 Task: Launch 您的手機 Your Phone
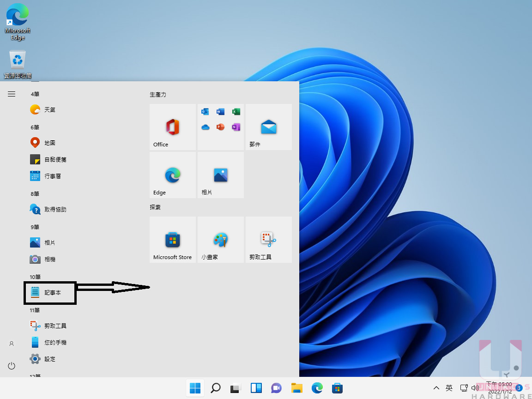[48, 342]
